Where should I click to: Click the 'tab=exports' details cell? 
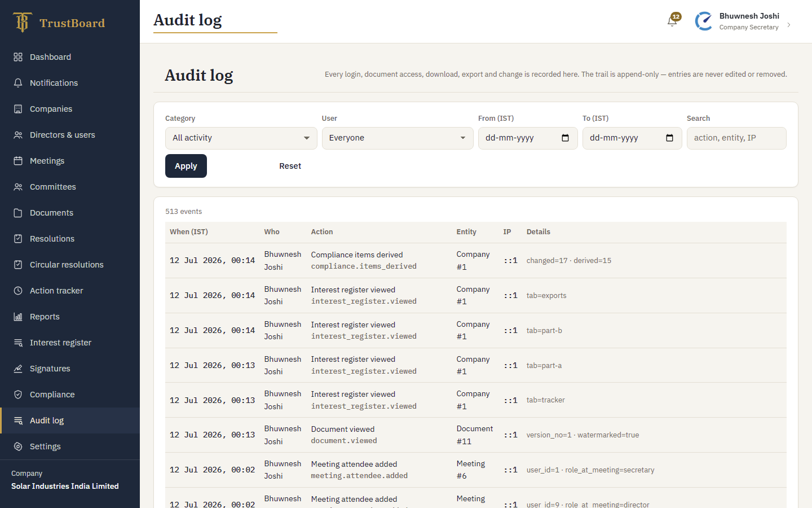click(546, 296)
